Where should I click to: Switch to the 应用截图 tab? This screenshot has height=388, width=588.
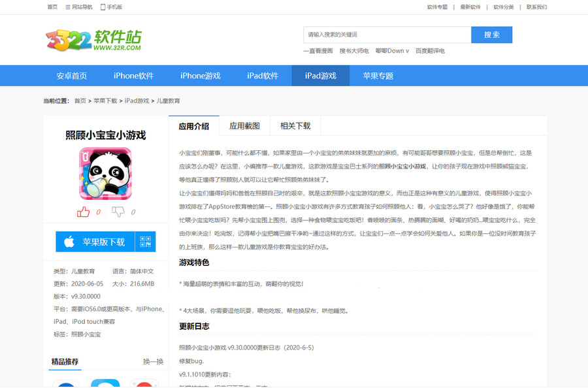[244, 126]
